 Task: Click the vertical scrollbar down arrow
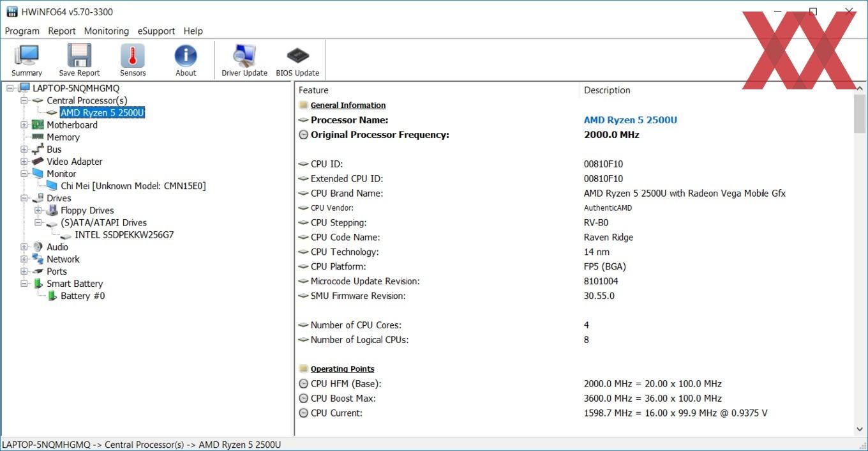(x=860, y=429)
